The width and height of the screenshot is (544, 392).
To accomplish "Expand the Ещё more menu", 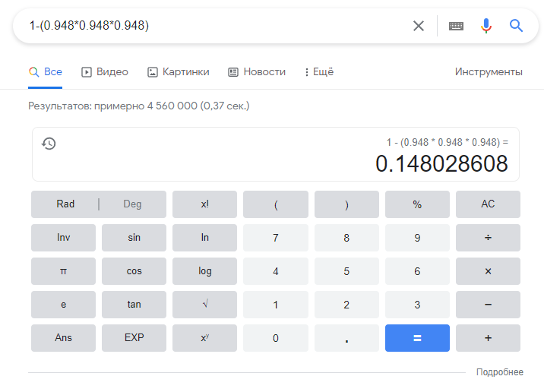I will coord(319,72).
